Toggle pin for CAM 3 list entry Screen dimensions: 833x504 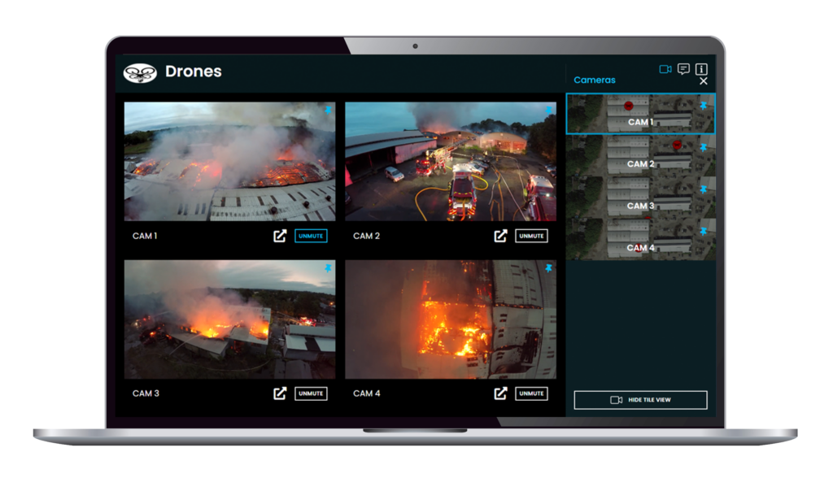click(x=704, y=189)
